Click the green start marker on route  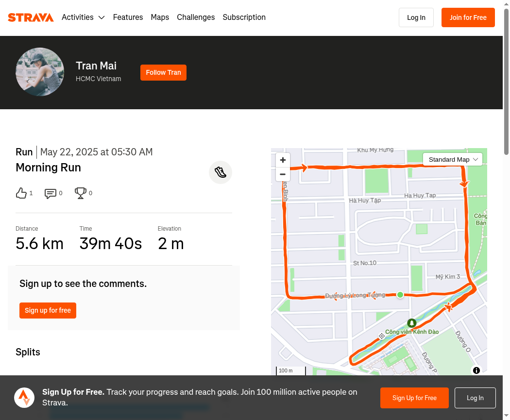(400, 295)
